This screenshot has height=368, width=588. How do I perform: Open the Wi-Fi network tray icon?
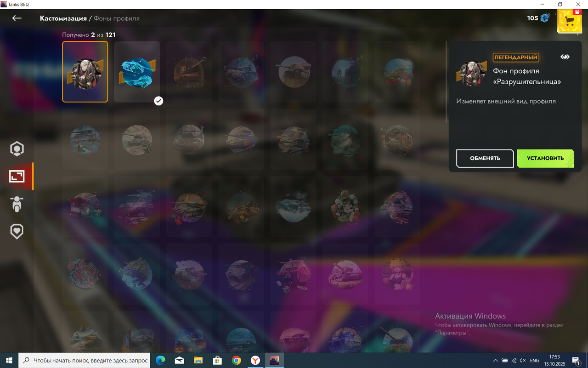(514, 361)
